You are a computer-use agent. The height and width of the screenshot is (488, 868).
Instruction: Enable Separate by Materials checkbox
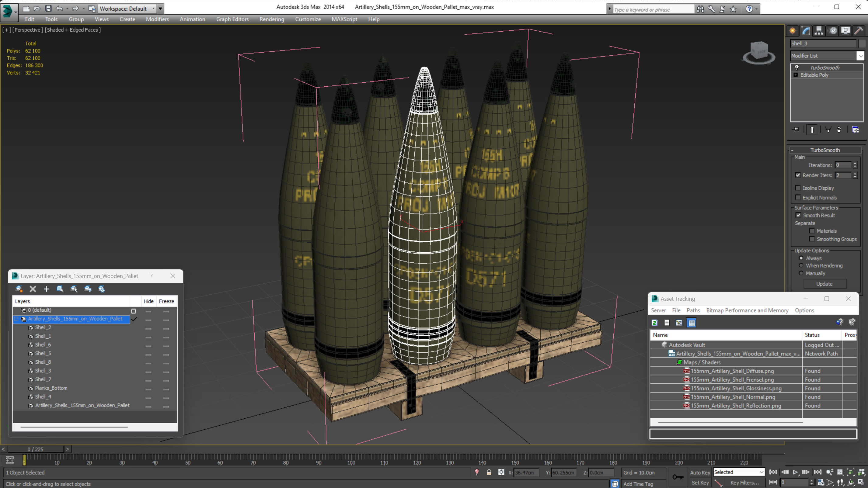pyautogui.click(x=812, y=231)
